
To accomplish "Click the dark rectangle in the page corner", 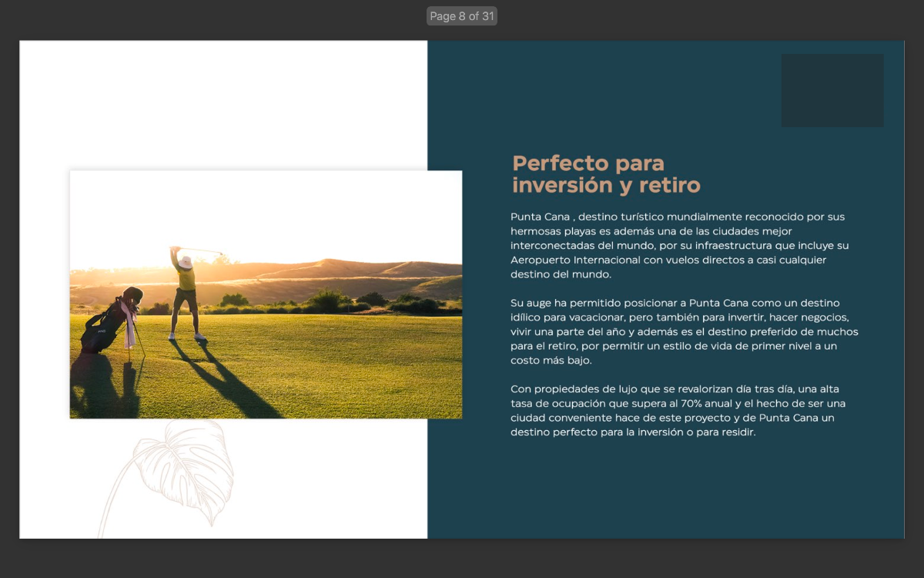I will pyautogui.click(x=832, y=90).
